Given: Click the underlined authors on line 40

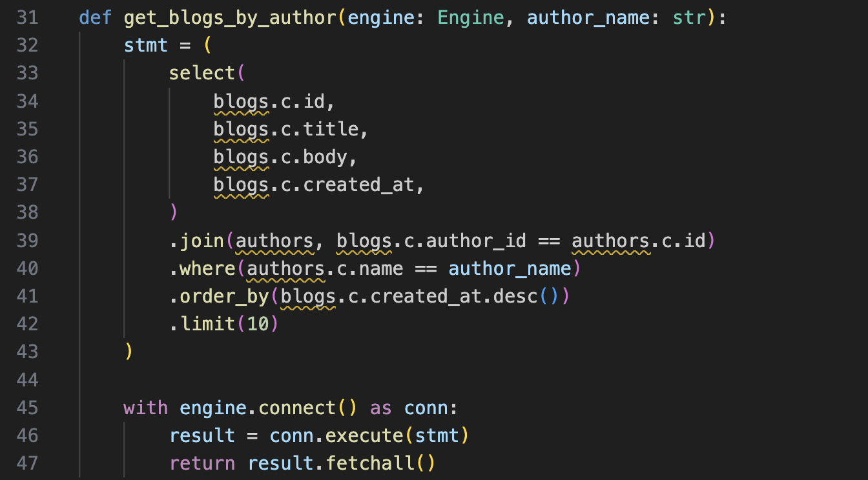Looking at the screenshot, I should point(285,268).
